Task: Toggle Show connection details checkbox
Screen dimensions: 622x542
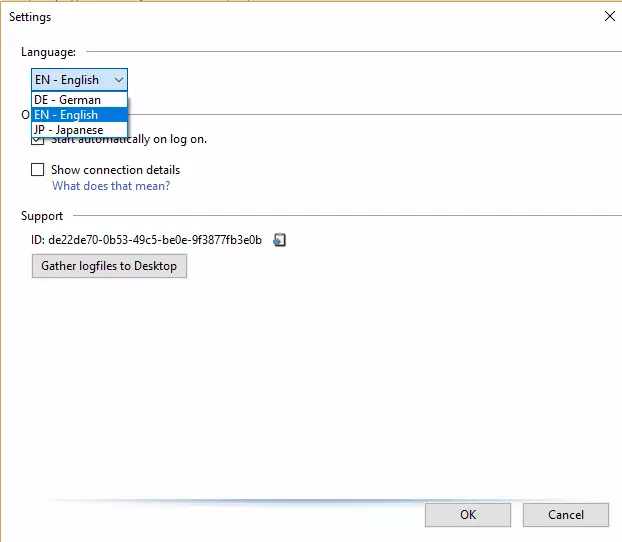Action: click(x=38, y=169)
